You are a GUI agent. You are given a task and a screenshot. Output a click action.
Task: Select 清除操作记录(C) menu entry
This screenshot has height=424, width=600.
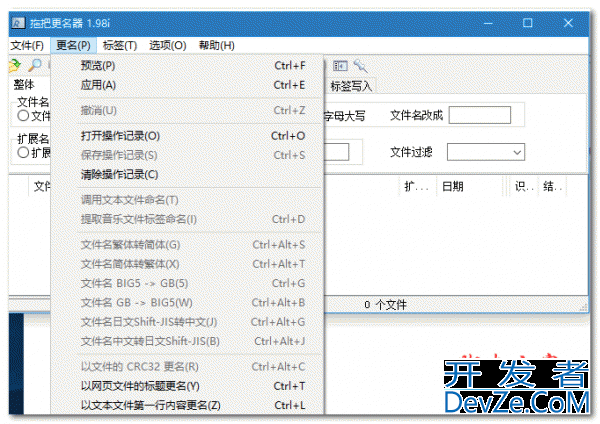(188, 174)
